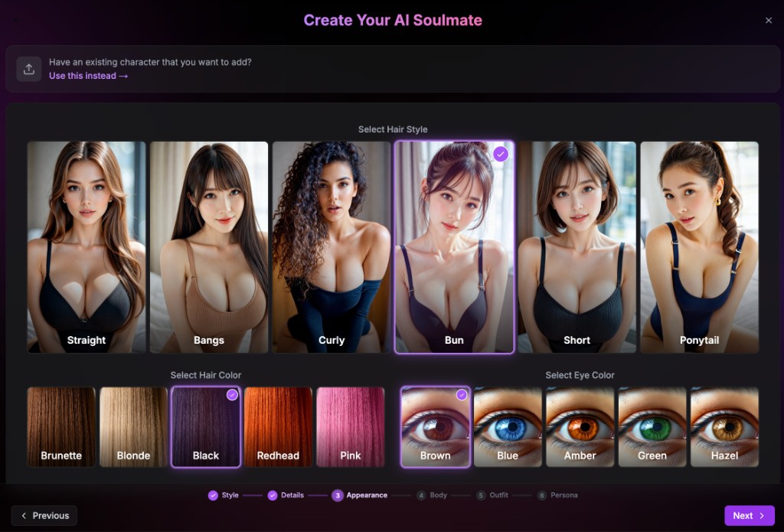The image size is (784, 532).
Task: Jump to the Style step
Action: (x=222, y=495)
